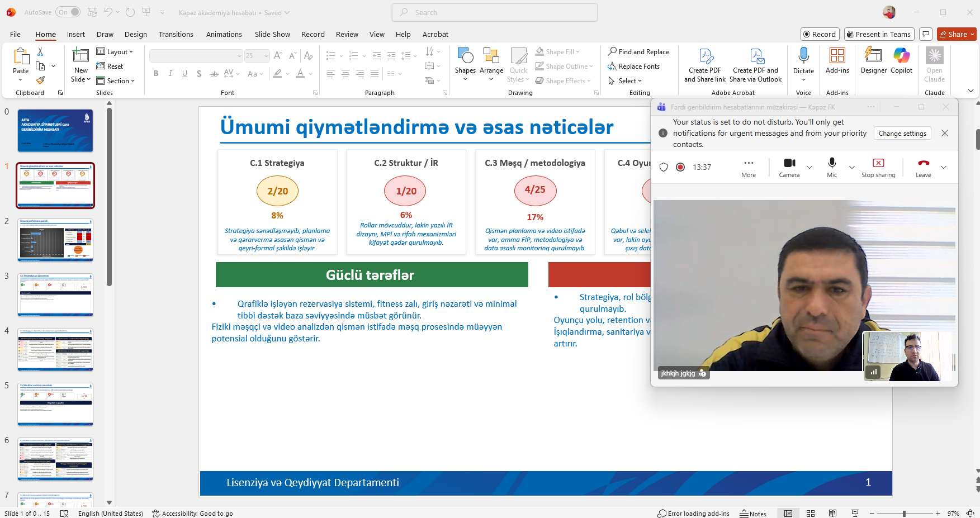Expand the Layout dropdown
The width and height of the screenshot is (980, 518).
pos(115,52)
